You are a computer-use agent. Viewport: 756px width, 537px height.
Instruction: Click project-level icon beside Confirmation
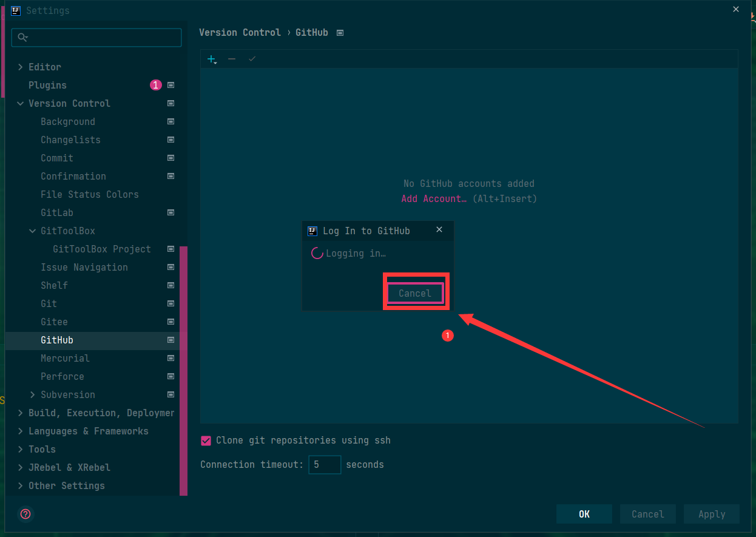pos(171,177)
